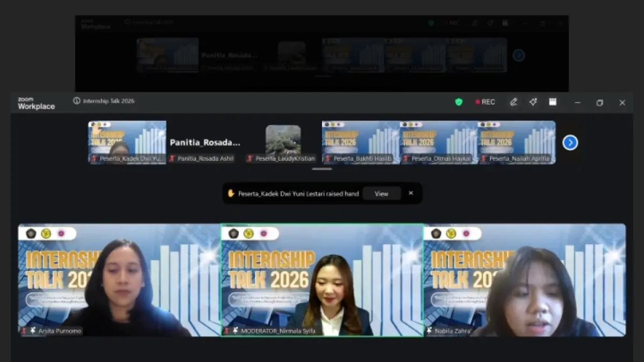The height and width of the screenshot is (362, 644).
Task: Click muted mic icon of Peserta_Dimas Haykal
Action: coord(406,159)
